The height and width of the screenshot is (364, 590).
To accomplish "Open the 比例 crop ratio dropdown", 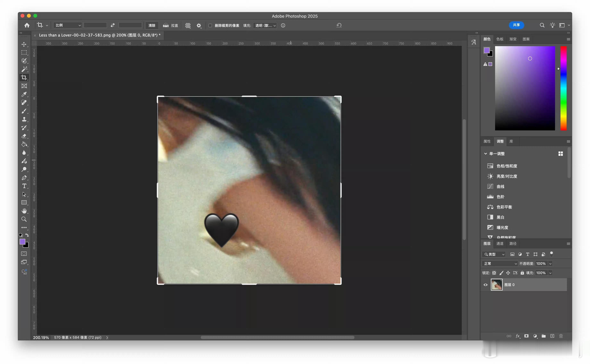I will (x=68, y=25).
